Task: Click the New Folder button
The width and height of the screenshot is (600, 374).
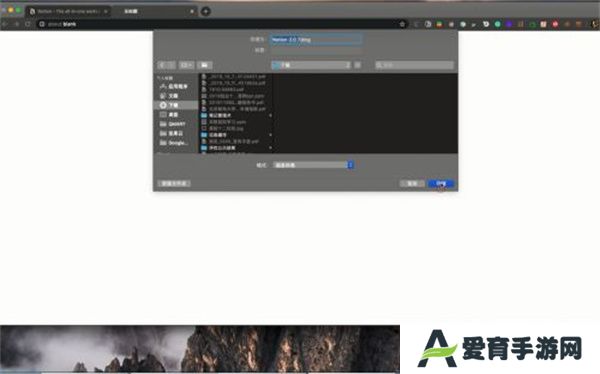Action: tap(174, 183)
